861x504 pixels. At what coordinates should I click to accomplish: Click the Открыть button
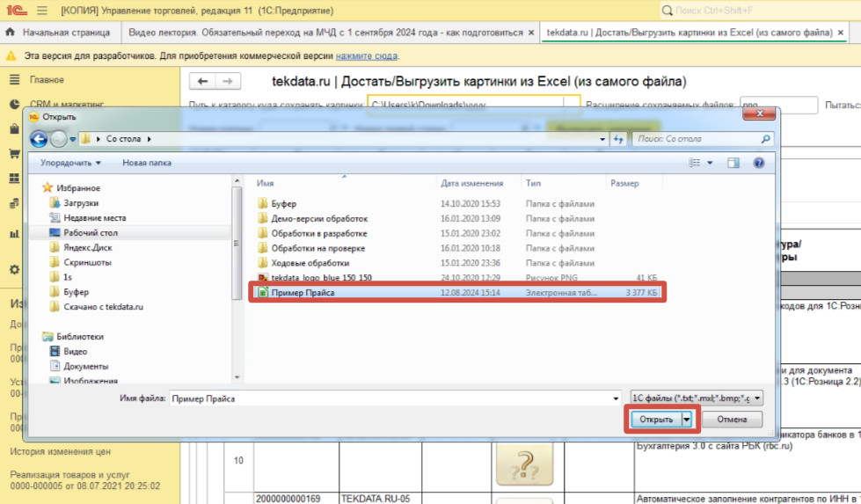pos(656,419)
